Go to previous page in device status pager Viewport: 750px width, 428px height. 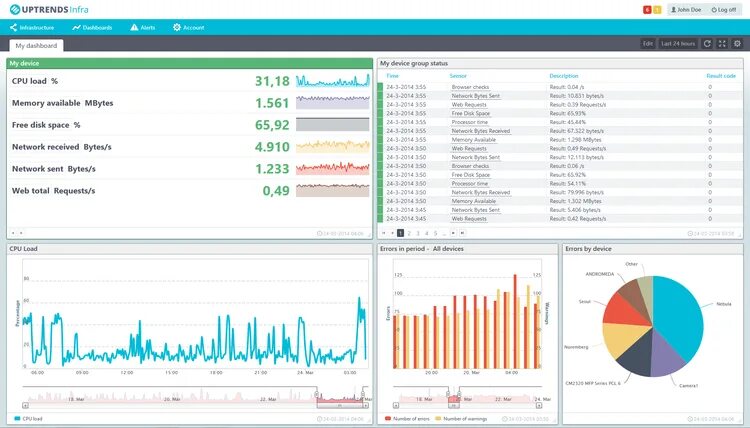pos(392,233)
